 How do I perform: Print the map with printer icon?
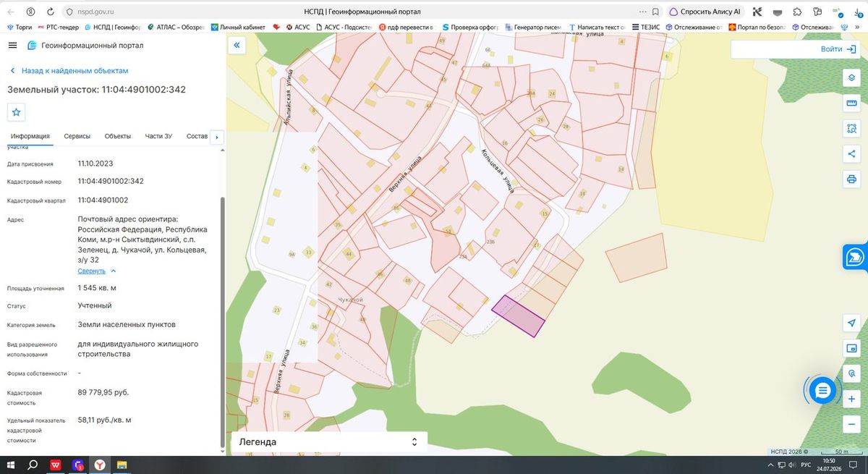pos(851,179)
